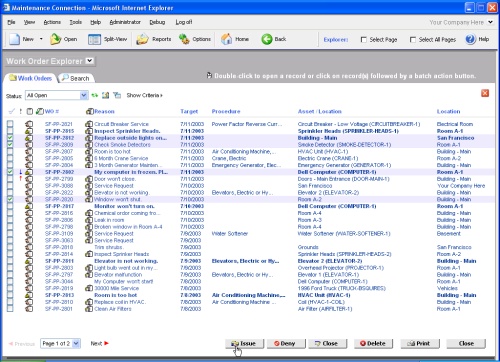Select the Work Orders tab
Screen dimensions: 500x362
[x=30, y=78]
